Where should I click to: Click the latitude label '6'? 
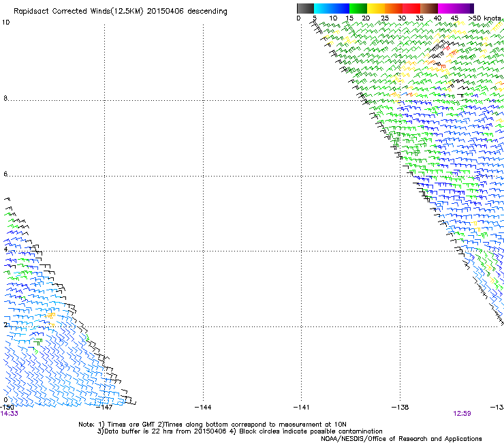(x=5, y=174)
